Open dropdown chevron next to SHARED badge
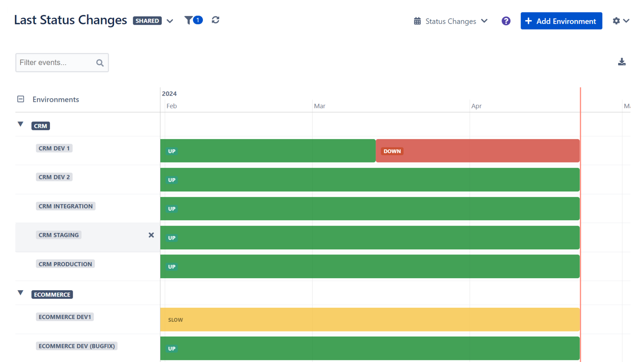644x362 pixels. pos(170,21)
